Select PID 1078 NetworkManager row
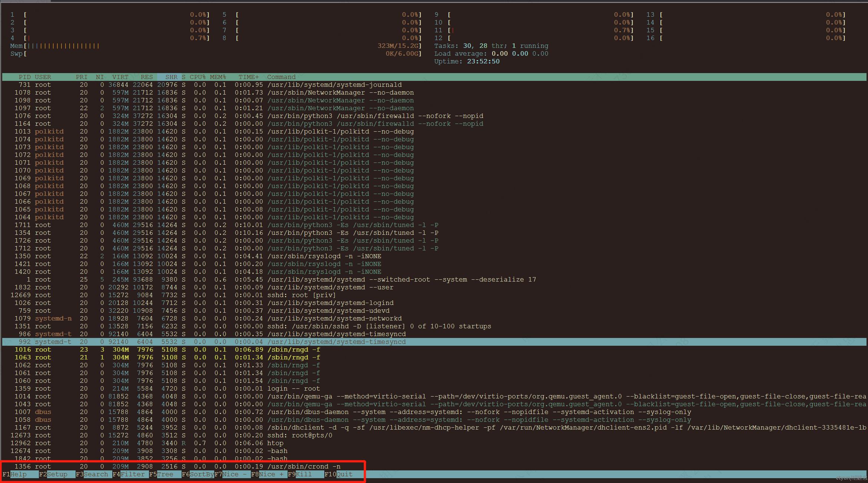This screenshot has width=868, height=483. pyautogui.click(x=434, y=93)
